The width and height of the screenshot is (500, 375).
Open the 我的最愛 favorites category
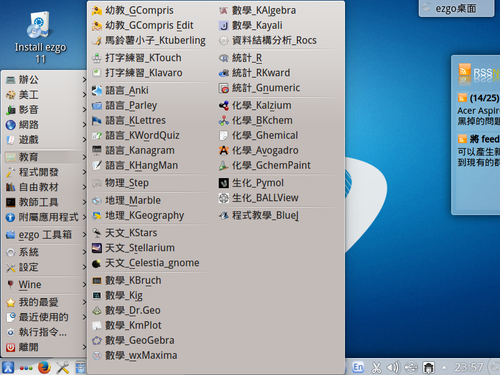pos(46,302)
